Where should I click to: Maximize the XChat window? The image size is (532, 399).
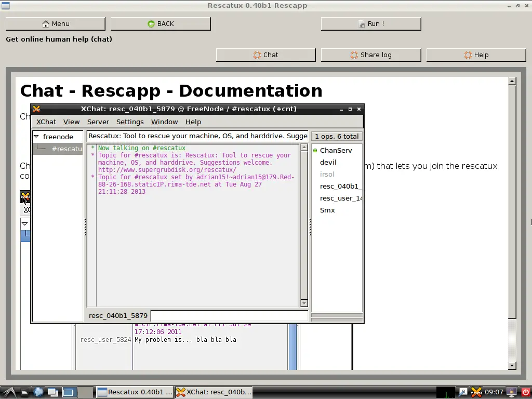pos(350,109)
